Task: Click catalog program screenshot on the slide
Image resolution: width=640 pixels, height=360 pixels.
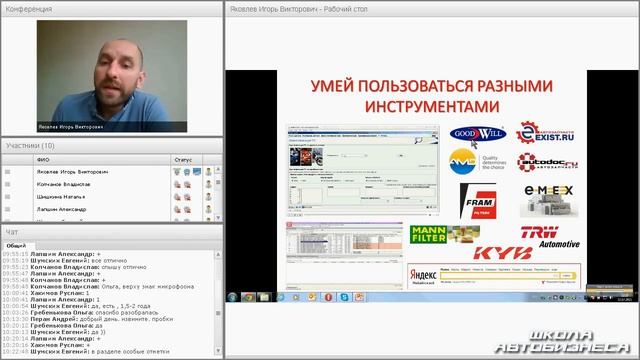Action: [x=363, y=171]
